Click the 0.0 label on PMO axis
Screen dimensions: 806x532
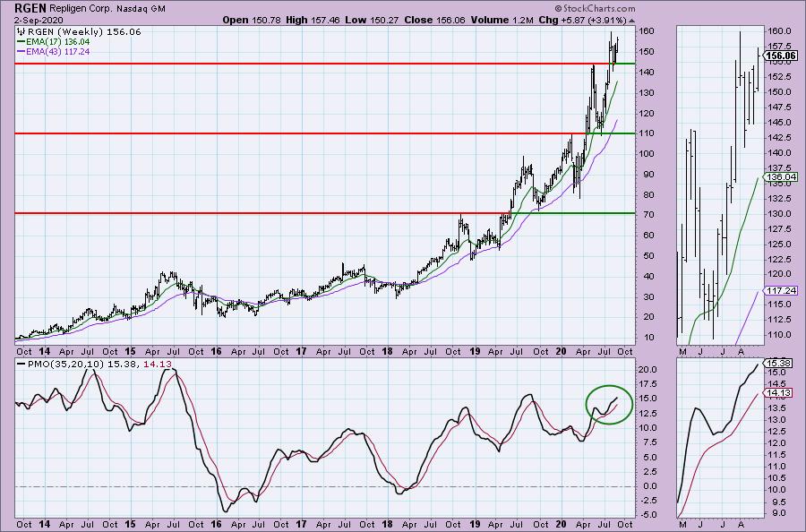pos(650,486)
